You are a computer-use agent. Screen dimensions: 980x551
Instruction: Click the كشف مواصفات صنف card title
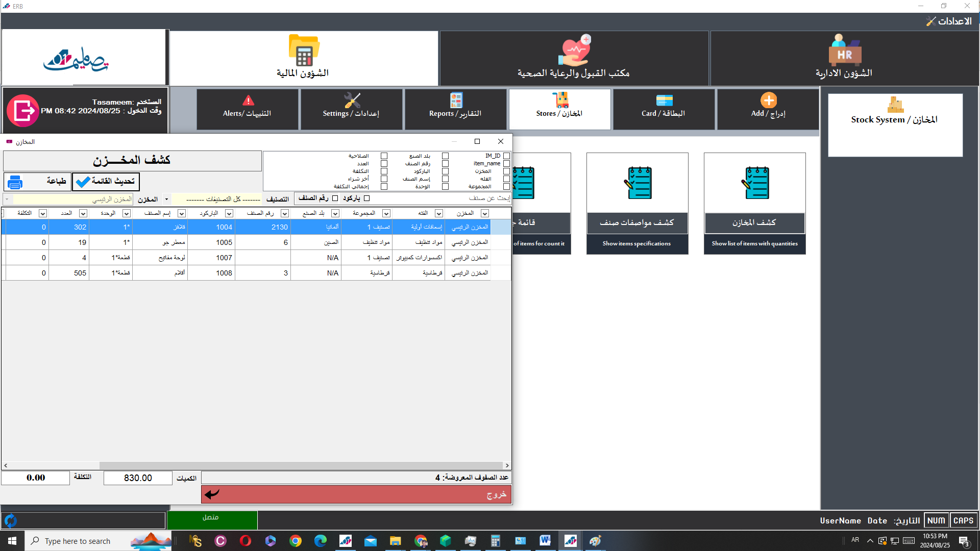pos(638,223)
